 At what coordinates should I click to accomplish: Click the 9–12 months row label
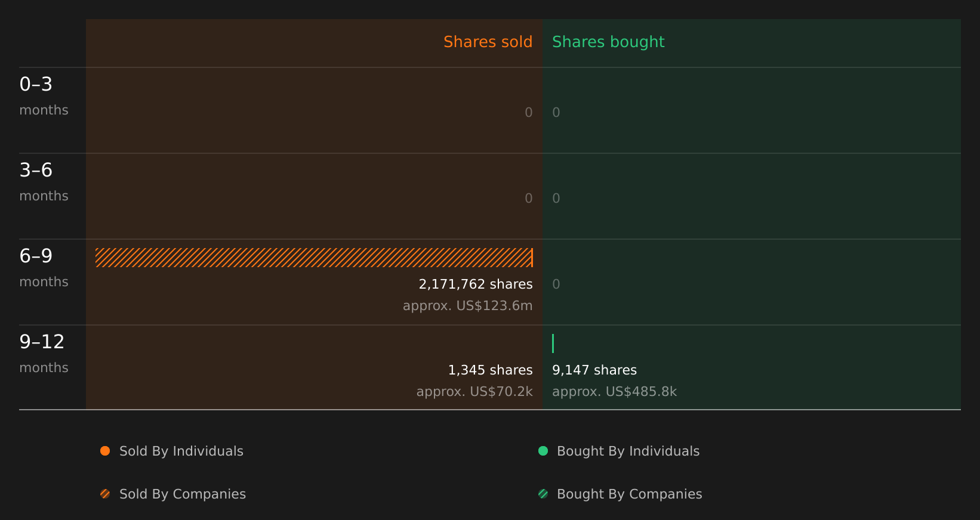pyautogui.click(x=44, y=353)
